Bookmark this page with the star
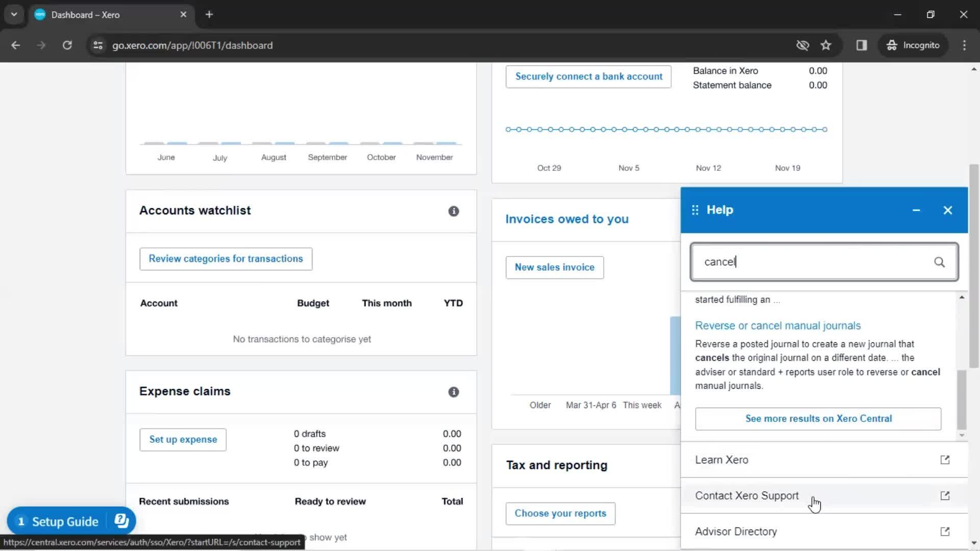Image resolution: width=980 pixels, height=551 pixels. coord(826,45)
